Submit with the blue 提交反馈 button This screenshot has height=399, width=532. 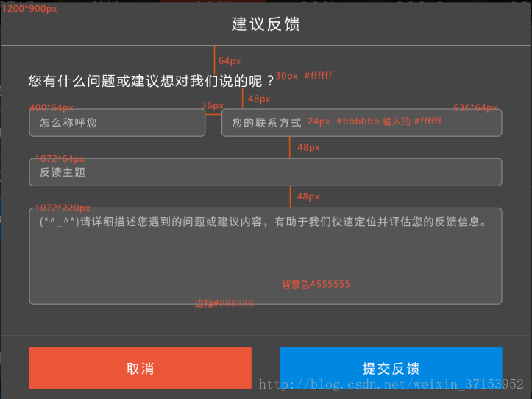391,368
